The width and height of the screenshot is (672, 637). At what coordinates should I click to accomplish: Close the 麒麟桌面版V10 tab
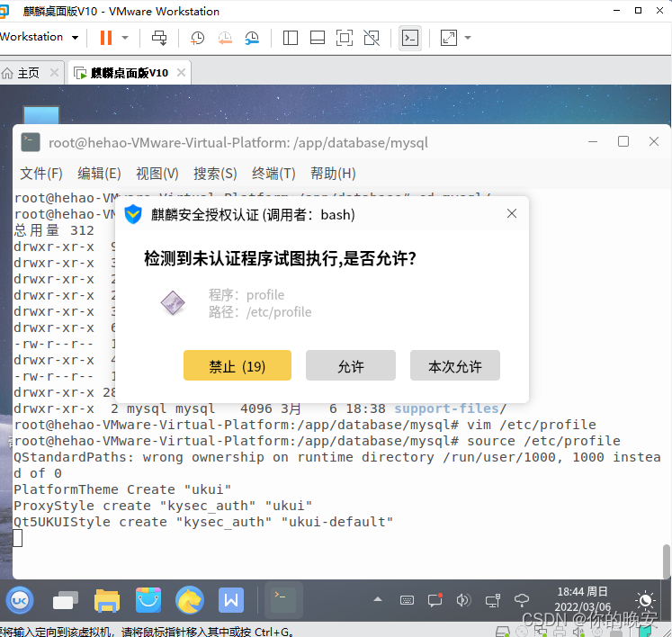click(182, 73)
